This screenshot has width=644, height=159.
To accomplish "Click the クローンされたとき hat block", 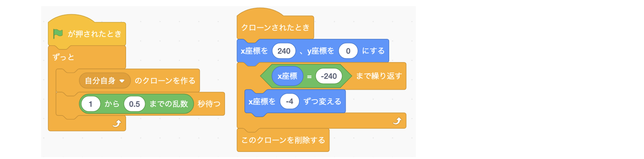I will 275,28.
